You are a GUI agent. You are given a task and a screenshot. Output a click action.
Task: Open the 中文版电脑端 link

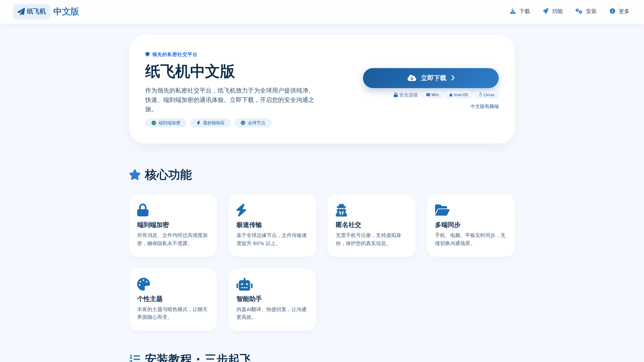[485, 107]
